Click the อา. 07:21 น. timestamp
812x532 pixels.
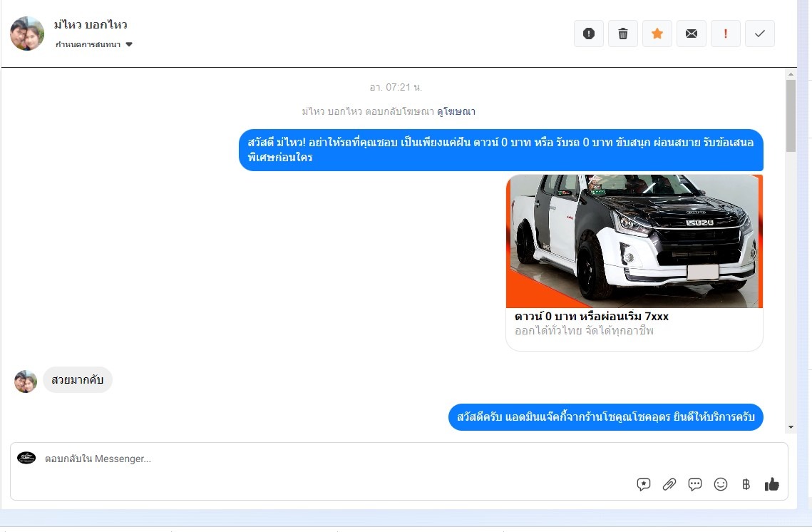point(396,87)
